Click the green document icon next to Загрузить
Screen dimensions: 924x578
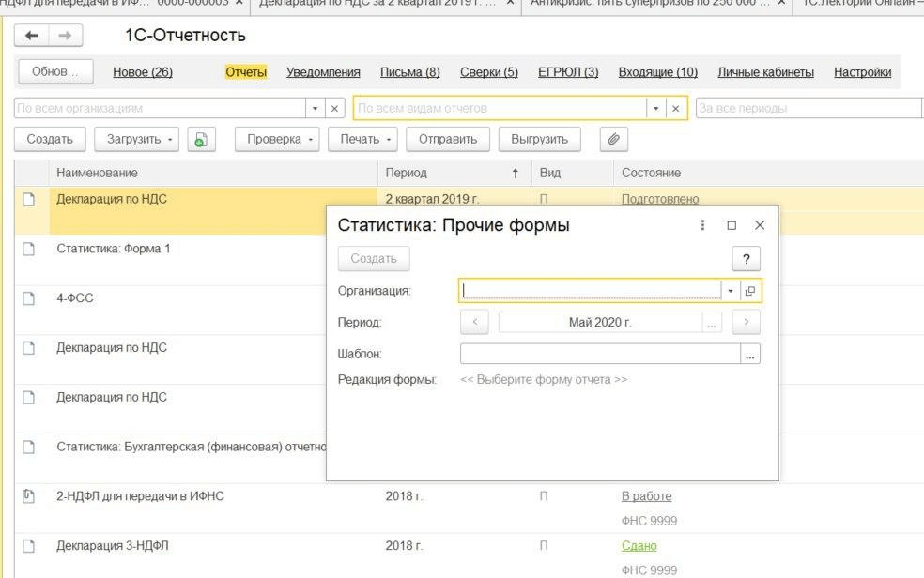coord(200,139)
